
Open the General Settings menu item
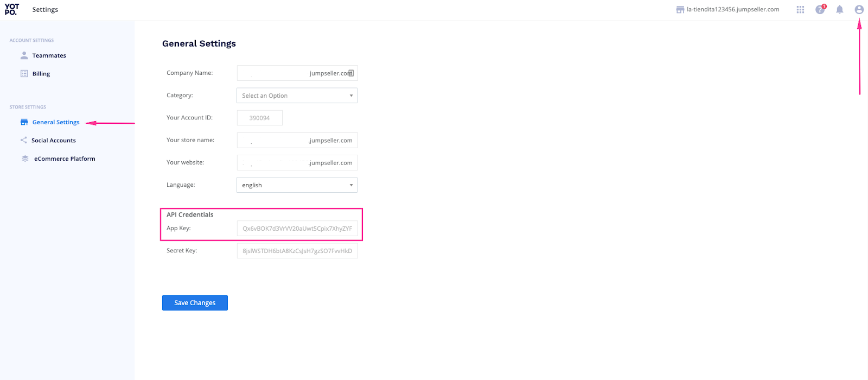(56, 122)
